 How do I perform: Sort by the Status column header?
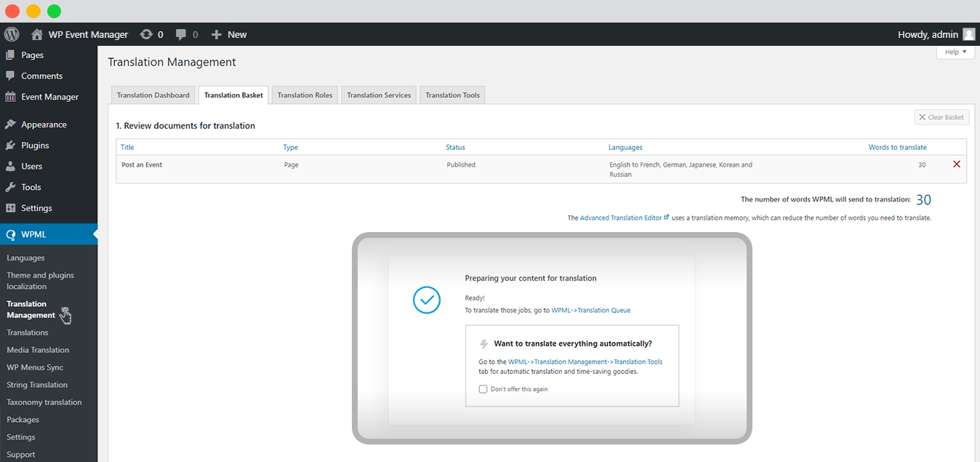tap(455, 147)
